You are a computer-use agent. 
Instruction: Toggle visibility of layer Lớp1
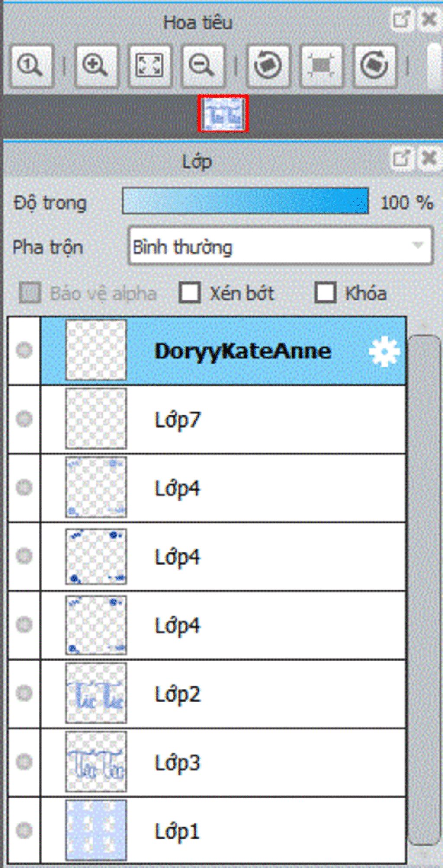tap(24, 830)
